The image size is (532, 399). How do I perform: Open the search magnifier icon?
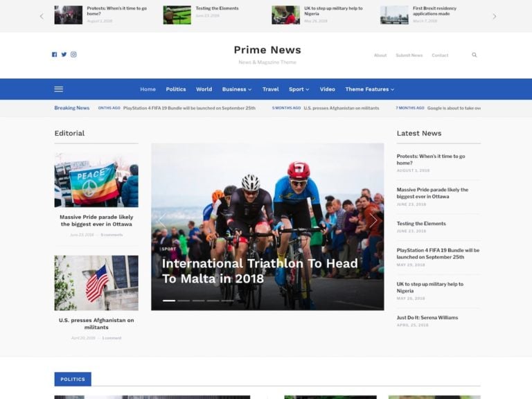pyautogui.click(x=475, y=55)
